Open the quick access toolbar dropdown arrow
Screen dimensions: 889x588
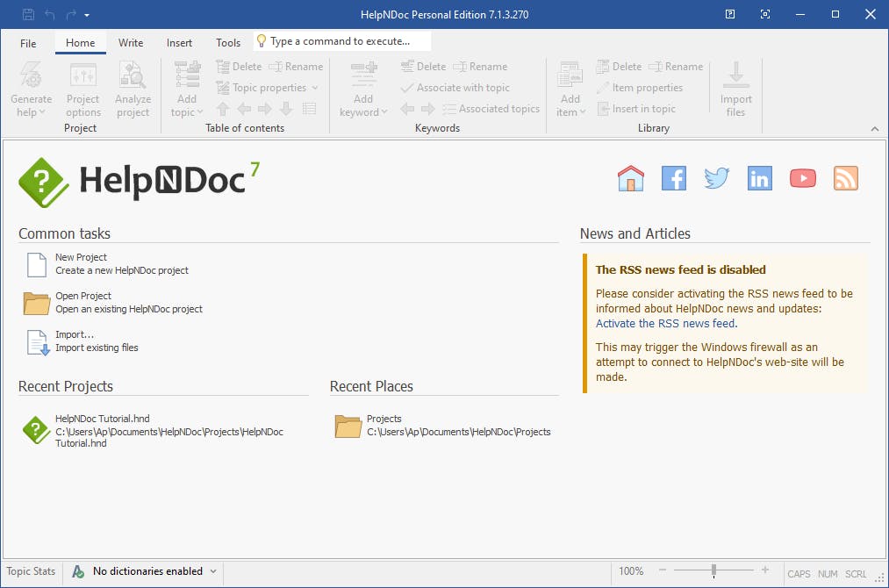pos(87,15)
